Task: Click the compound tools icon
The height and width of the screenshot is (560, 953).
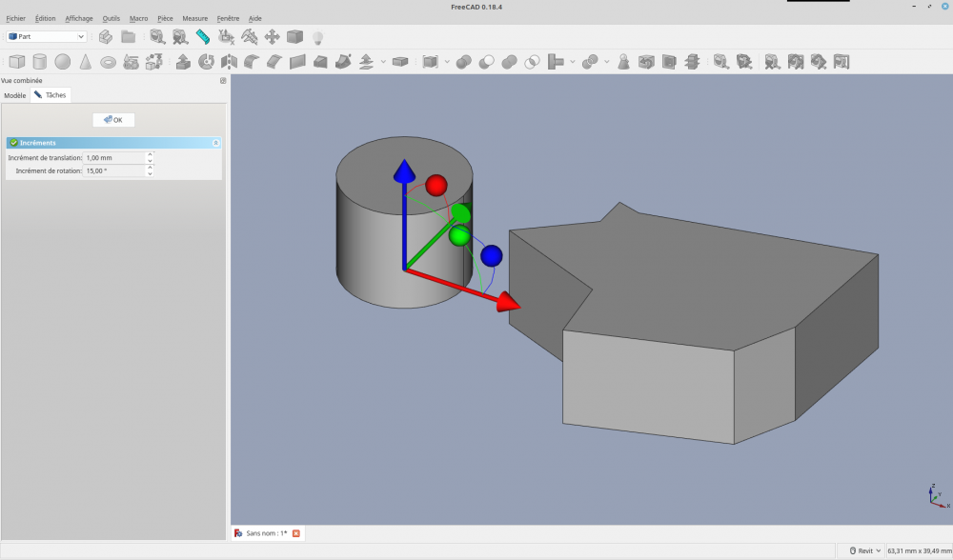Action: [431, 61]
